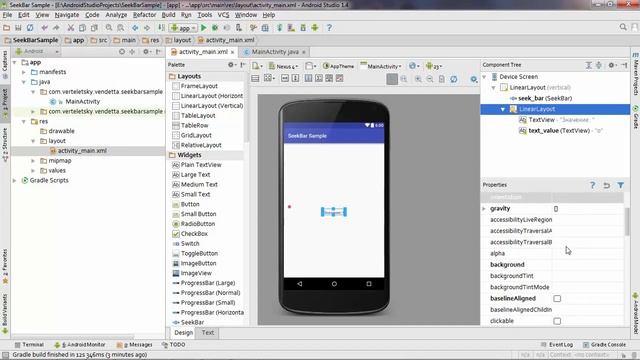Screen dimensions: 640x360
Task: Click the Debug app bug icon
Action: (215, 28)
